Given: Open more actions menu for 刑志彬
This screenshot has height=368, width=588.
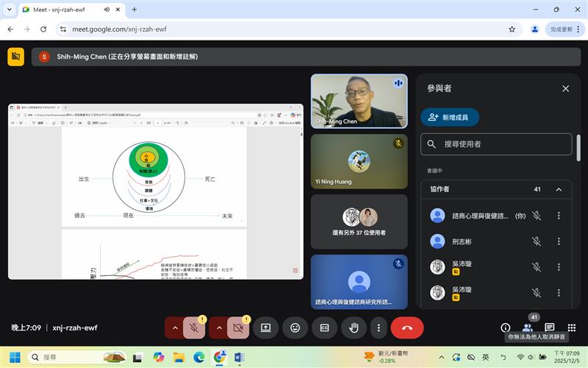Looking at the screenshot, I should tap(559, 241).
